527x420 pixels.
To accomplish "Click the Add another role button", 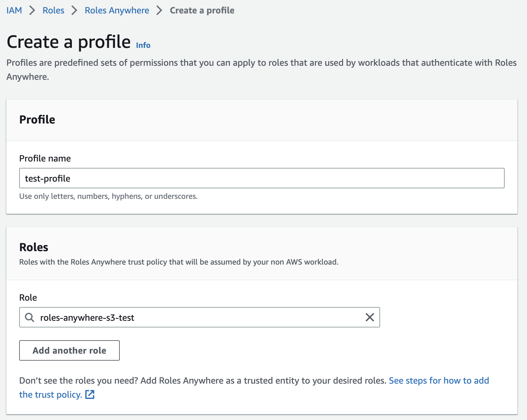I will [69, 350].
